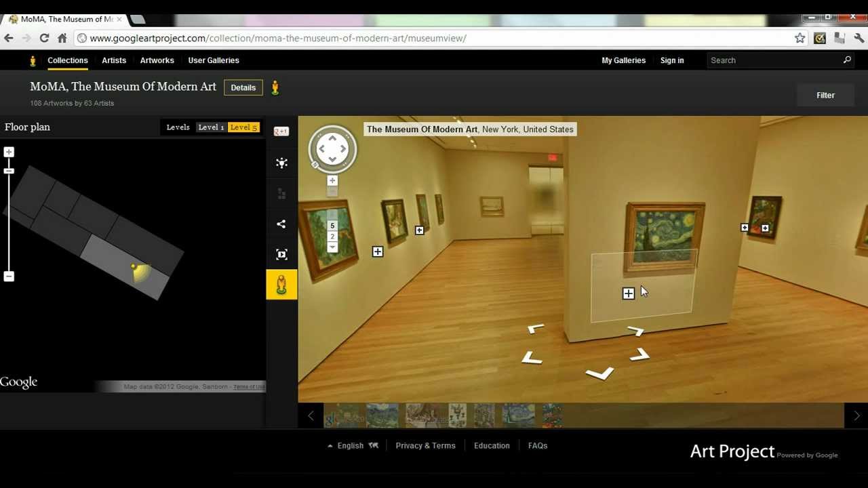
Task: Click the search magnifier icon
Action: [x=847, y=60]
